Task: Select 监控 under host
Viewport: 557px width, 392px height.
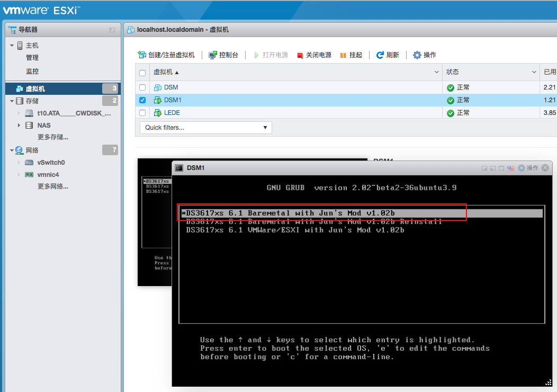Action: (32, 72)
